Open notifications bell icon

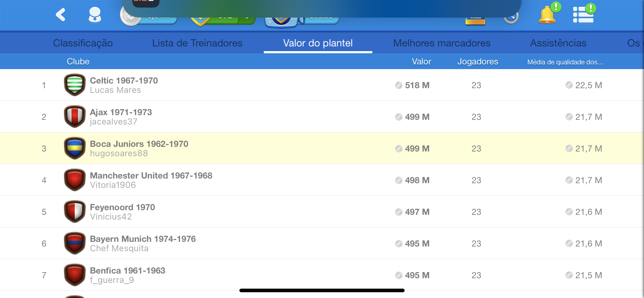[x=547, y=15]
